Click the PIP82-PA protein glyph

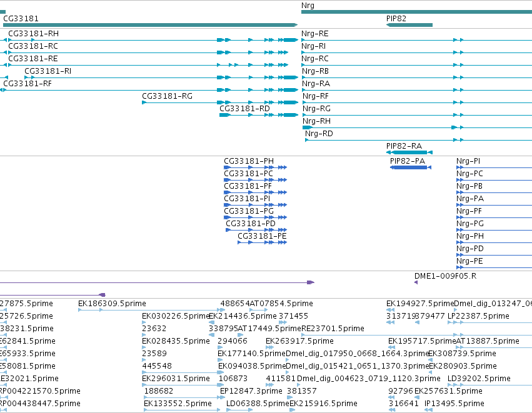(411, 167)
